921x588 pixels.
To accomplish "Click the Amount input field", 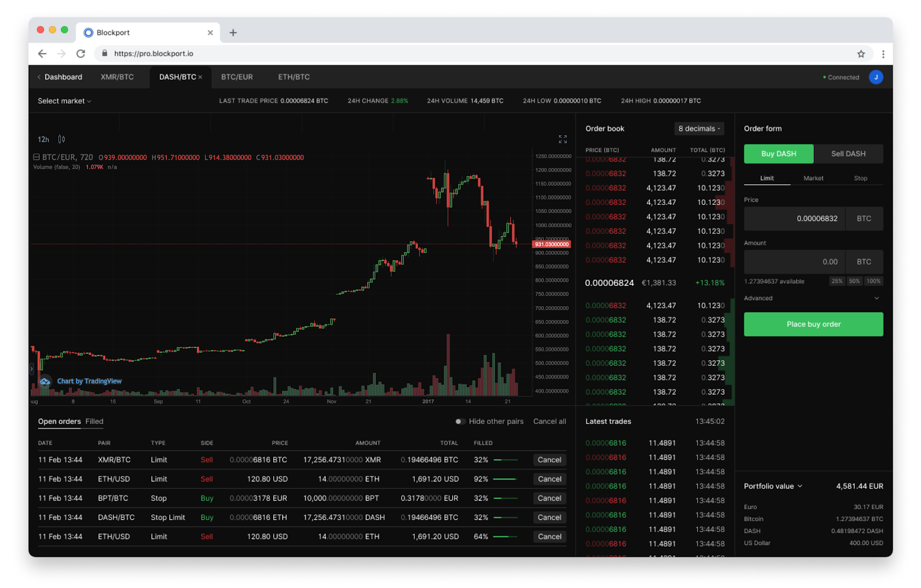I will [x=794, y=262].
